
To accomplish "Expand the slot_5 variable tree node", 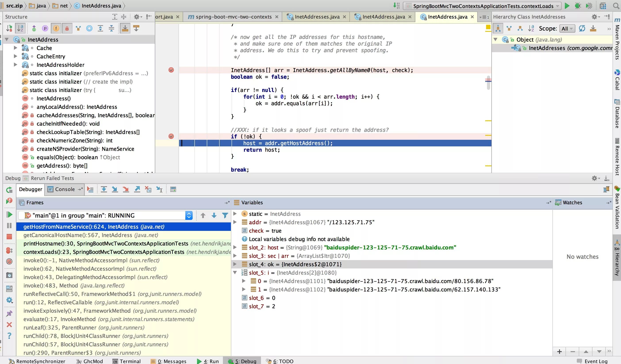I will [x=235, y=273].
